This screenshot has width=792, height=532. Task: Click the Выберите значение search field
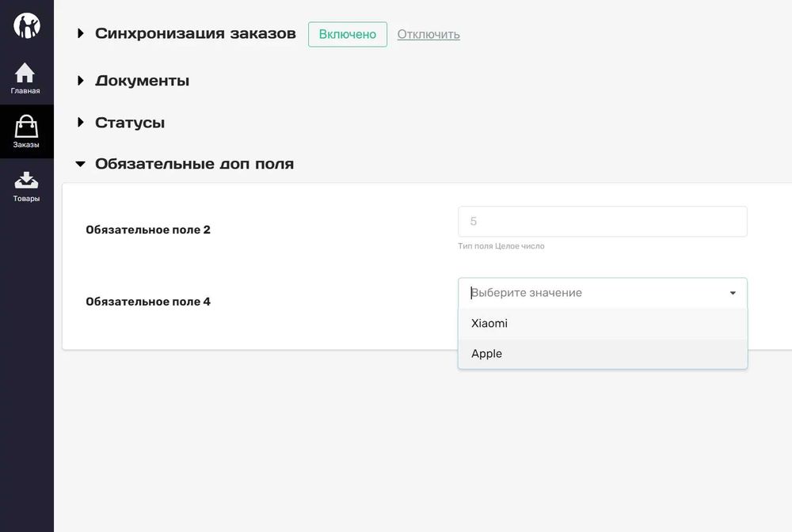point(586,293)
